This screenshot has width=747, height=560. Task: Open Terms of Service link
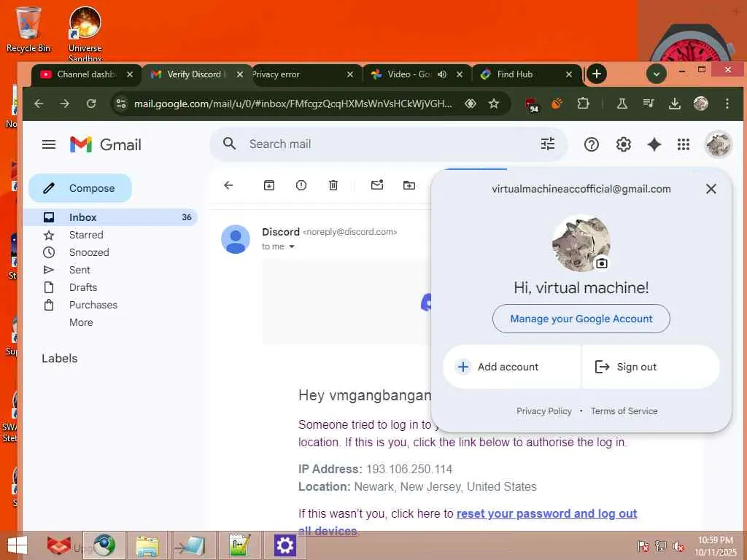point(624,411)
